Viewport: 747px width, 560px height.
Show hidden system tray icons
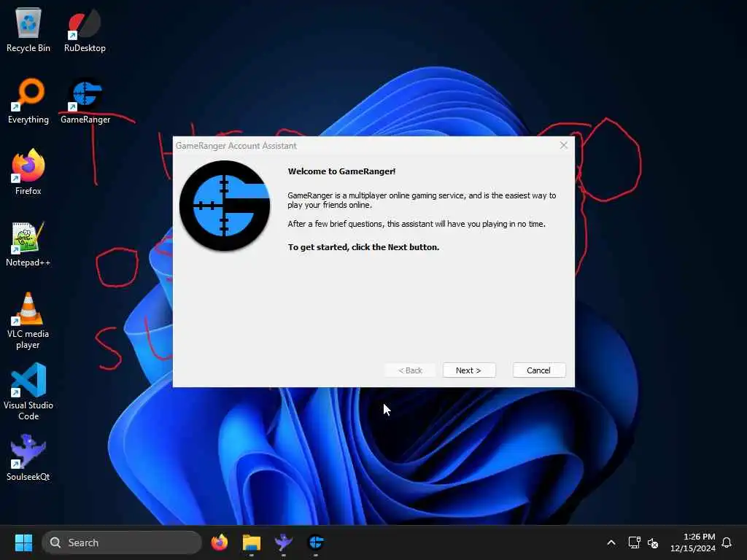[x=611, y=542]
